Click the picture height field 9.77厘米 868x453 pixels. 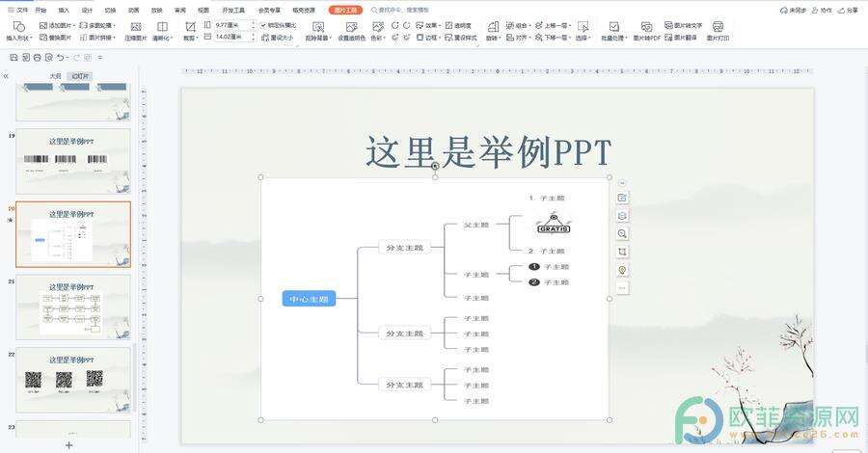coord(232,25)
